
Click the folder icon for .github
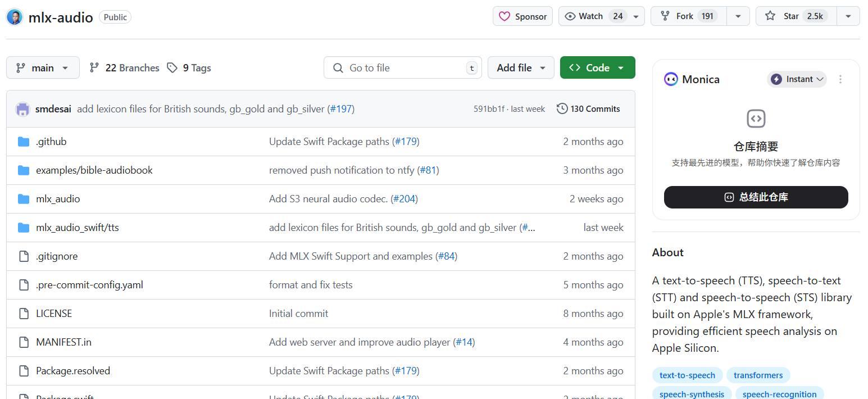tap(24, 142)
